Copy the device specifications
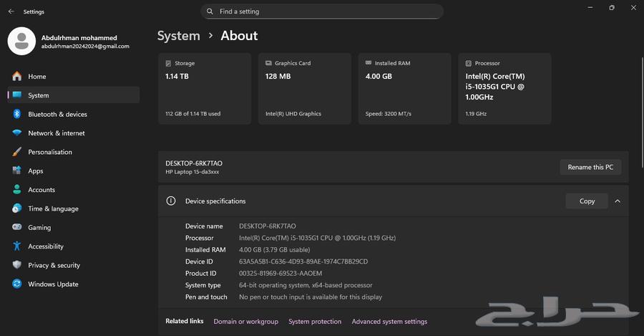The height and width of the screenshot is (336, 644). tap(587, 201)
